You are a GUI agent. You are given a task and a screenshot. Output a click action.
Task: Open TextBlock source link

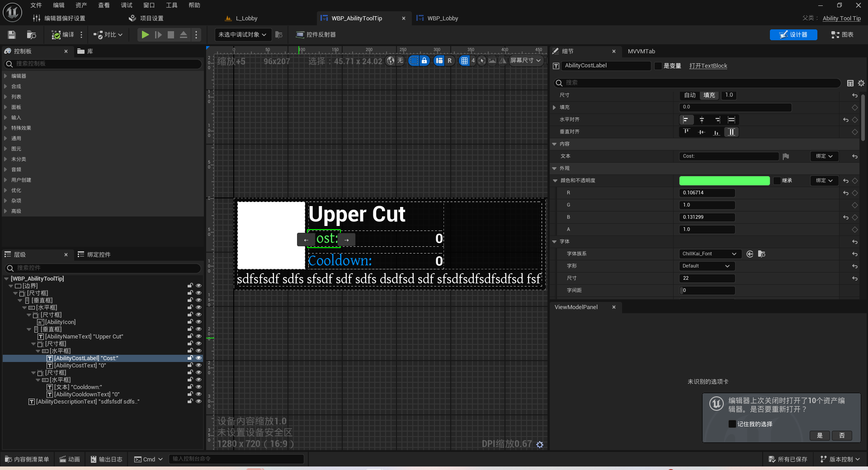(x=708, y=66)
